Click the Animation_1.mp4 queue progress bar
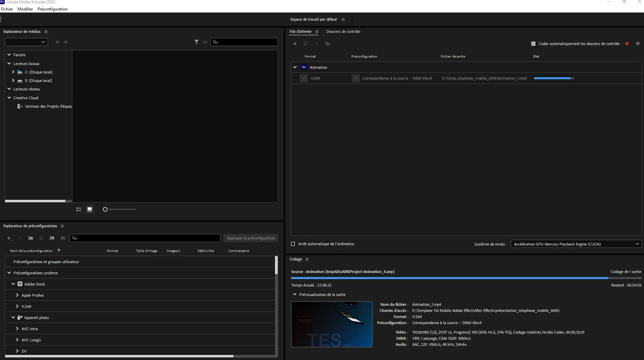The height and width of the screenshot is (360, 644). point(554,78)
